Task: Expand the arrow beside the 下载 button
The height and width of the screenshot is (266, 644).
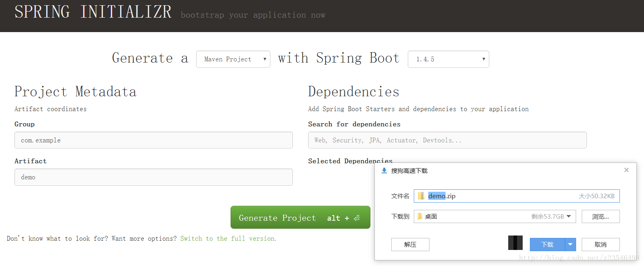Action: point(570,244)
